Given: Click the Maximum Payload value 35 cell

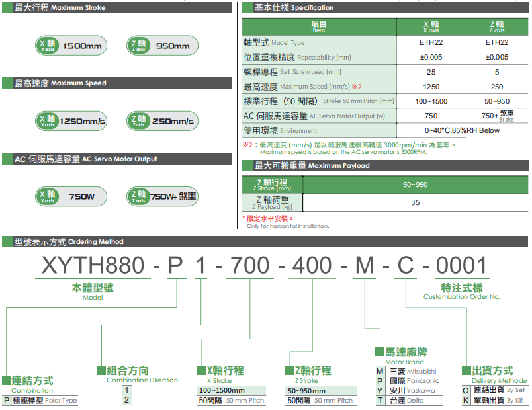Looking at the screenshot, I should (x=416, y=202).
